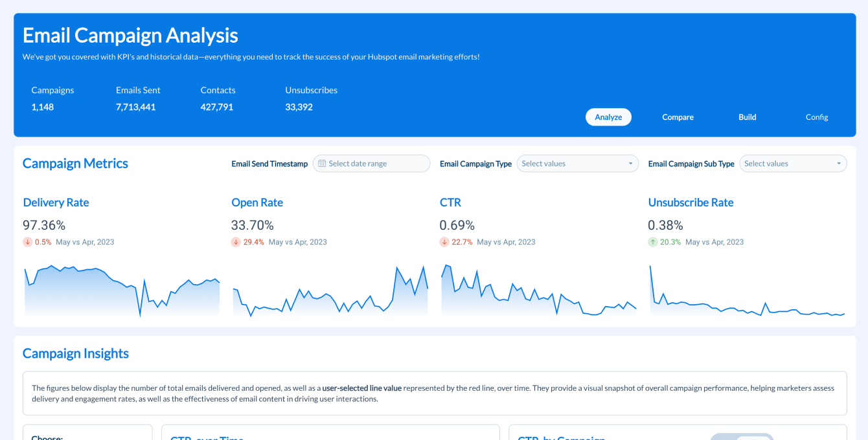The height and width of the screenshot is (440, 868).
Task: Click the Select date range input field
Action: click(372, 164)
